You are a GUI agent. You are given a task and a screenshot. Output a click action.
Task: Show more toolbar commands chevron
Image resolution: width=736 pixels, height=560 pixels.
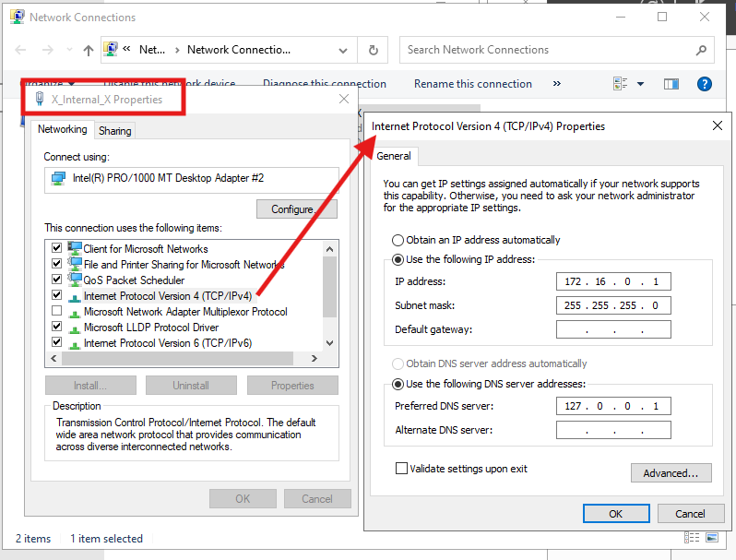pos(557,84)
